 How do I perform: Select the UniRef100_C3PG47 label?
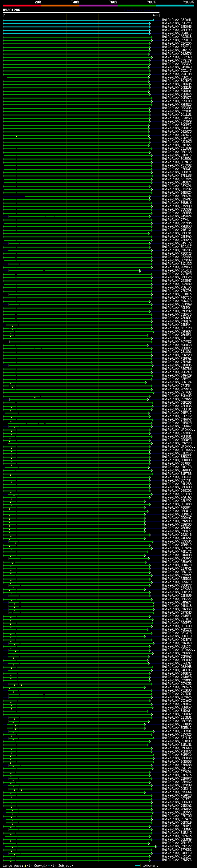tap(177, 426)
